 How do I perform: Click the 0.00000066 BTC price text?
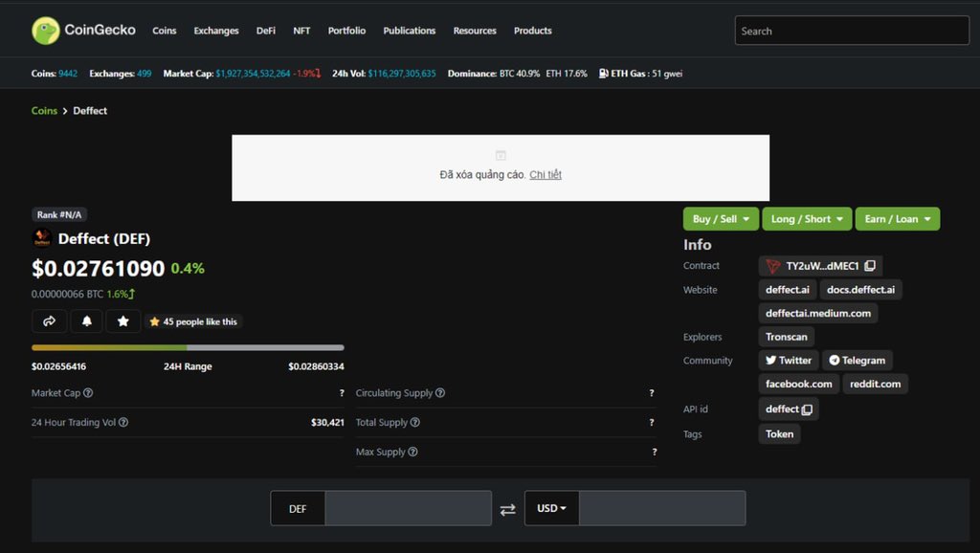(68, 294)
